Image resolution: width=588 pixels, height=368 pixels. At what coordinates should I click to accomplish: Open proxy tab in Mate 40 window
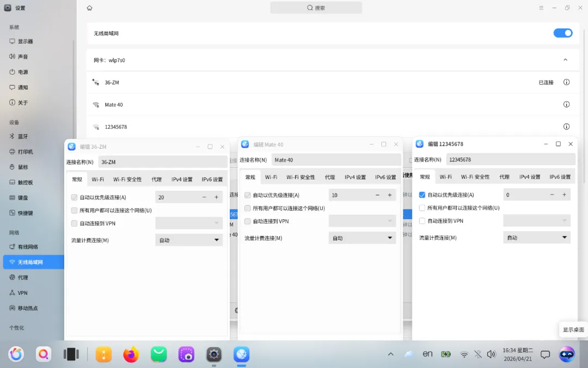[329, 177]
